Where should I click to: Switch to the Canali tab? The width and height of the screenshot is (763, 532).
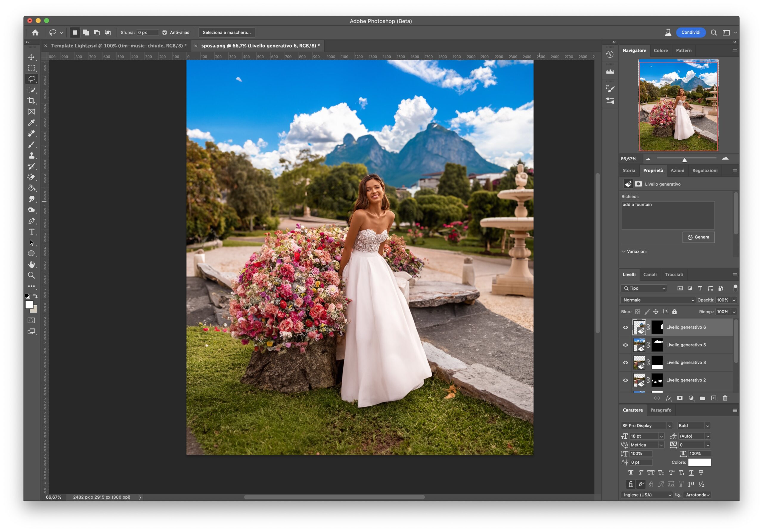tap(649, 274)
